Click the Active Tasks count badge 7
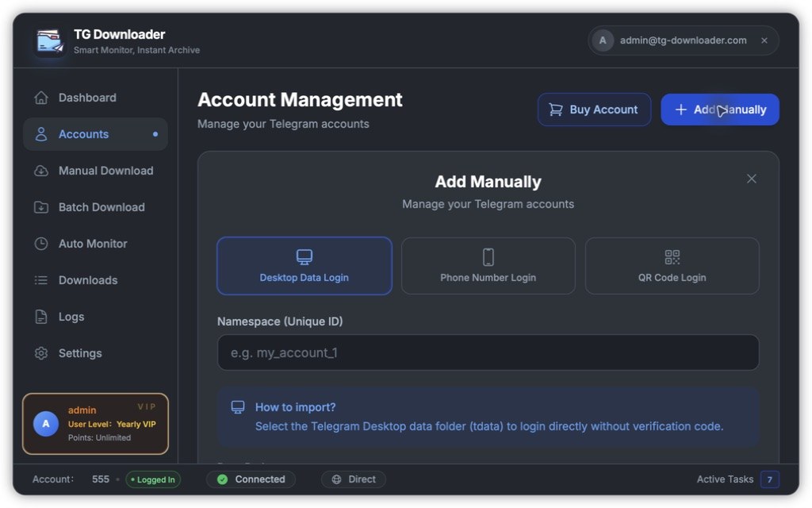This screenshot has width=812, height=508. (770, 479)
